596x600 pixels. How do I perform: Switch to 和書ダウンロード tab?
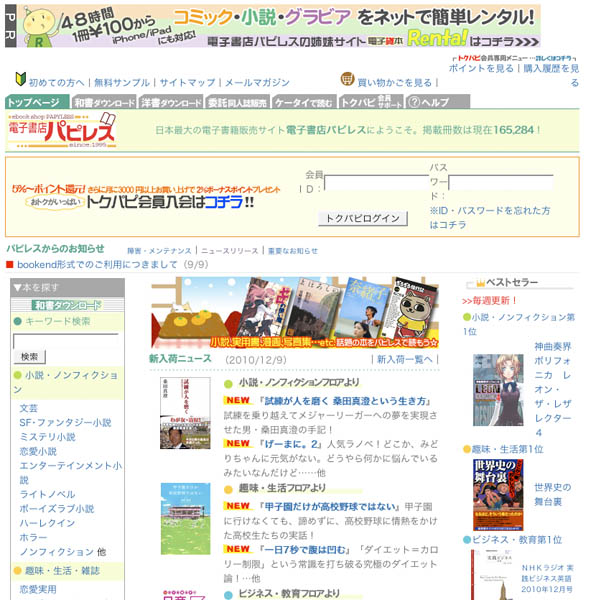pos(104,102)
